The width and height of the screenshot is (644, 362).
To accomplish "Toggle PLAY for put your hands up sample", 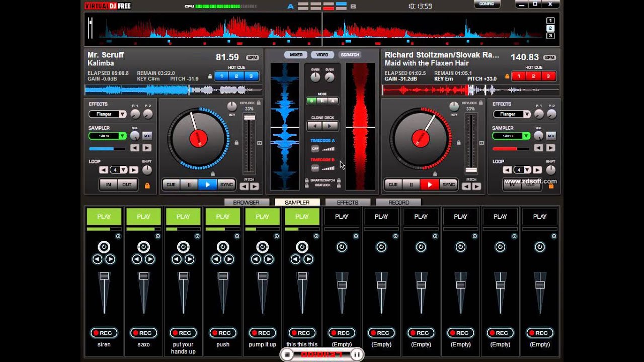I will click(x=183, y=217).
